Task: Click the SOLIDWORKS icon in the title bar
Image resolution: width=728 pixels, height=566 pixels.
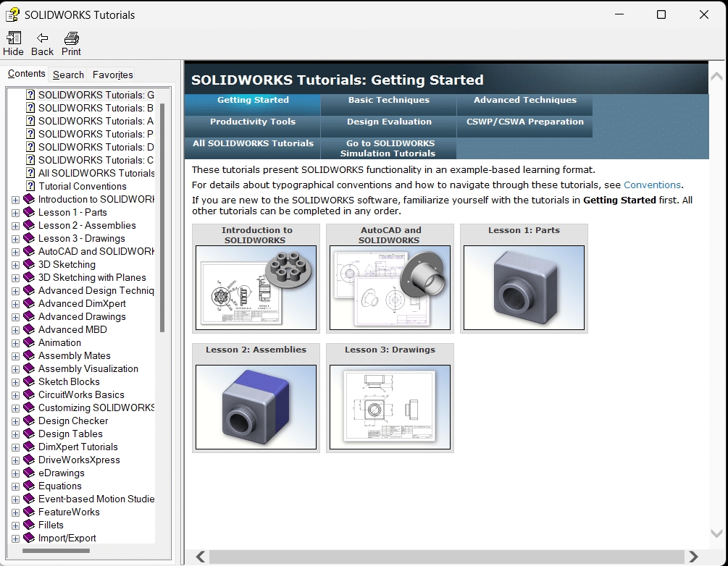Action: (x=12, y=14)
